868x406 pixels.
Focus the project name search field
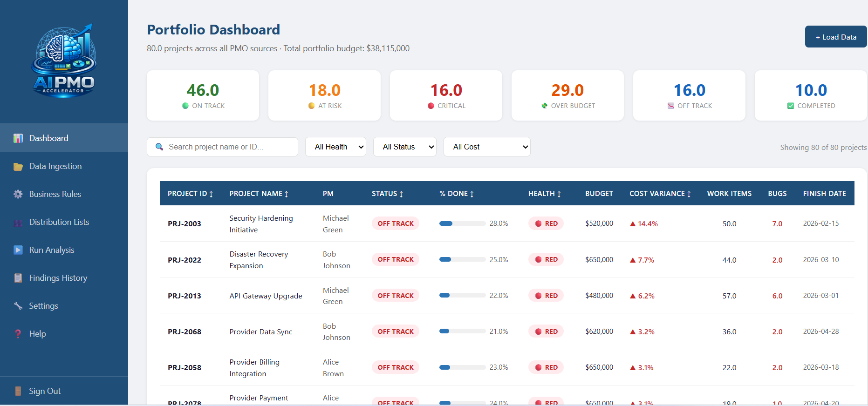228,147
